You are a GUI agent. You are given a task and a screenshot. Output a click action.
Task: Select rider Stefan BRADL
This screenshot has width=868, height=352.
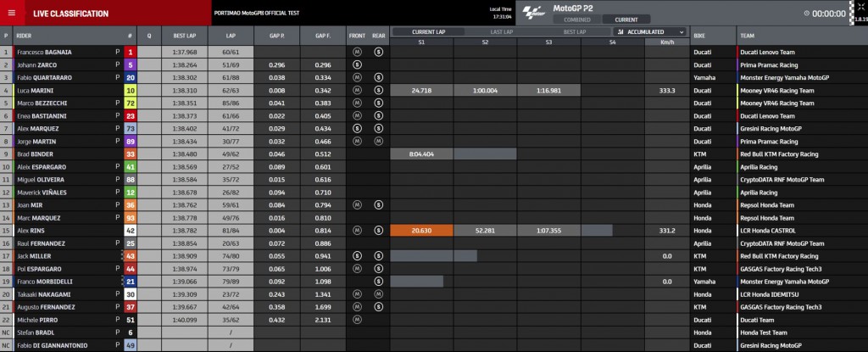[37, 332]
